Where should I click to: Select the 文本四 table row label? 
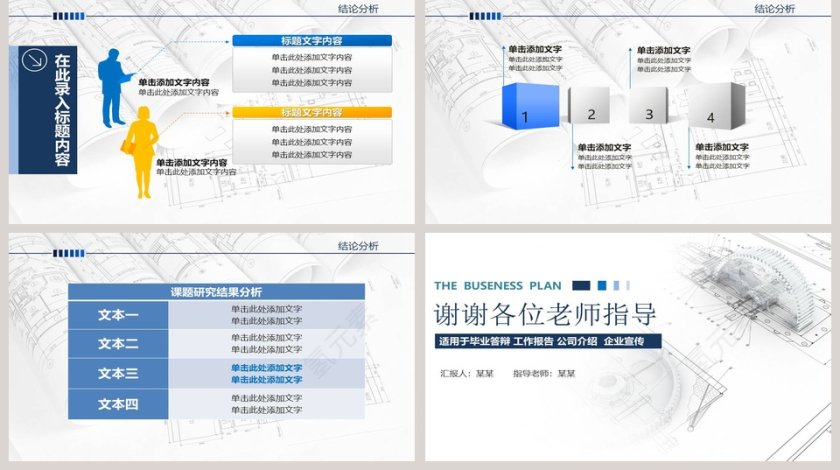(x=118, y=404)
